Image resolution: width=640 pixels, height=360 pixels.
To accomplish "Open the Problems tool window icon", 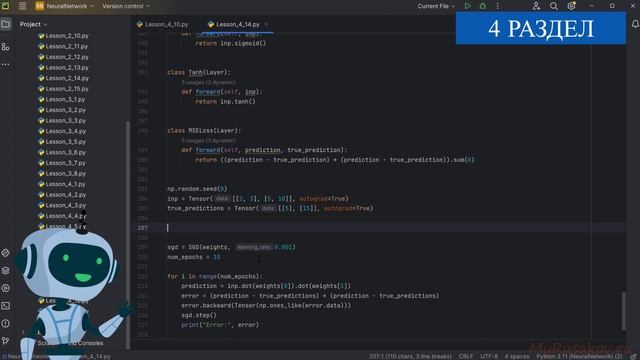I will 6,323.
